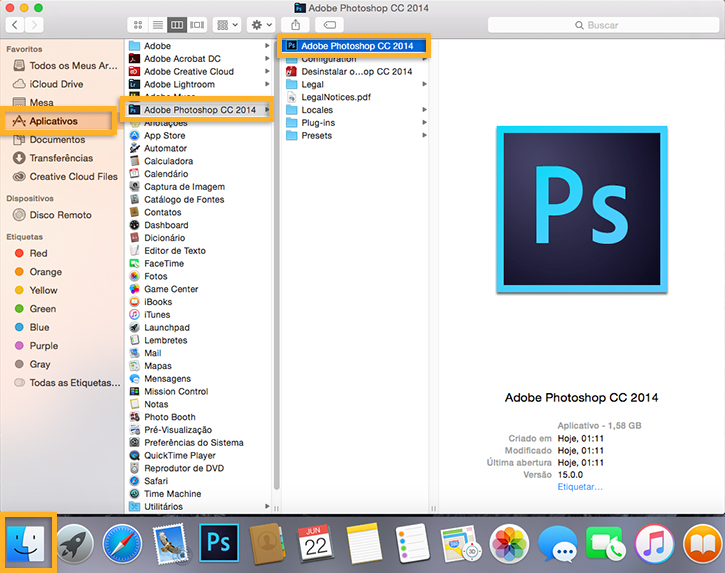Go forward with the forward arrow
725x573 pixels.
pyautogui.click(x=34, y=25)
